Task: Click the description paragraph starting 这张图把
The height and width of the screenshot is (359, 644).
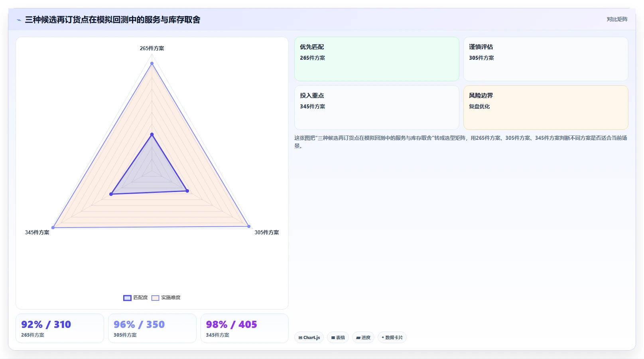Action: click(461, 142)
